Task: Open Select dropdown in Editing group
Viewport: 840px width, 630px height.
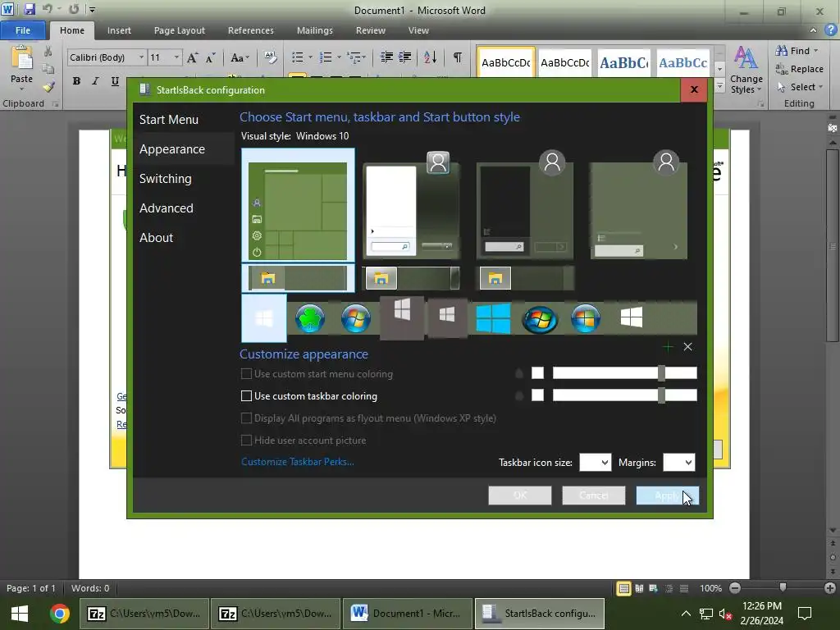Action: pos(802,87)
